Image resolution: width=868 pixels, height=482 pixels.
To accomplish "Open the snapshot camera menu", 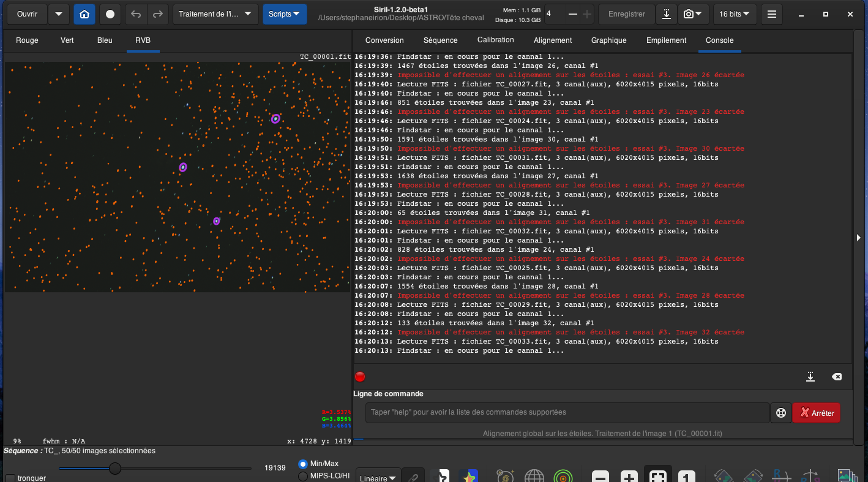I will [693, 14].
